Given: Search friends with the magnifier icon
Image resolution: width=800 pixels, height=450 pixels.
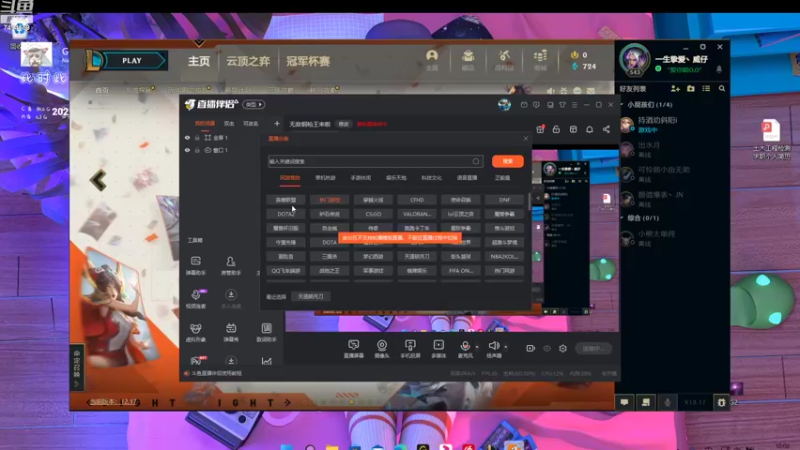Looking at the screenshot, I should 722,89.
